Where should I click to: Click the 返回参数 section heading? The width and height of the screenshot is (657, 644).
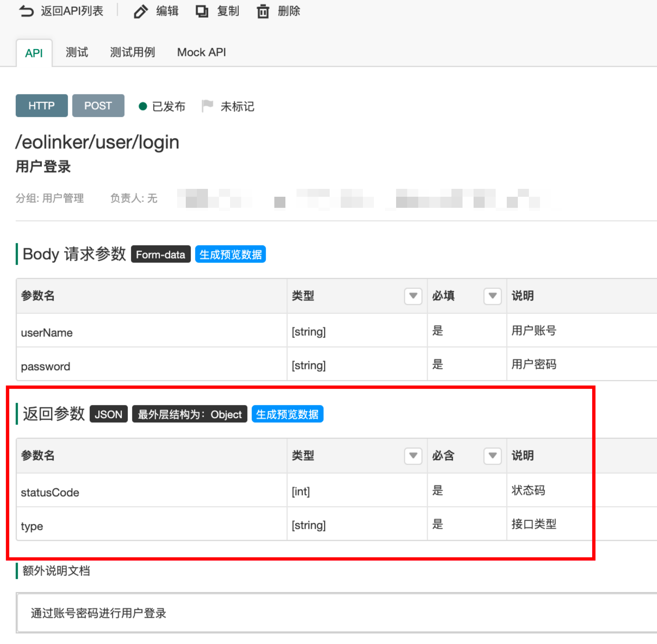coord(54,414)
